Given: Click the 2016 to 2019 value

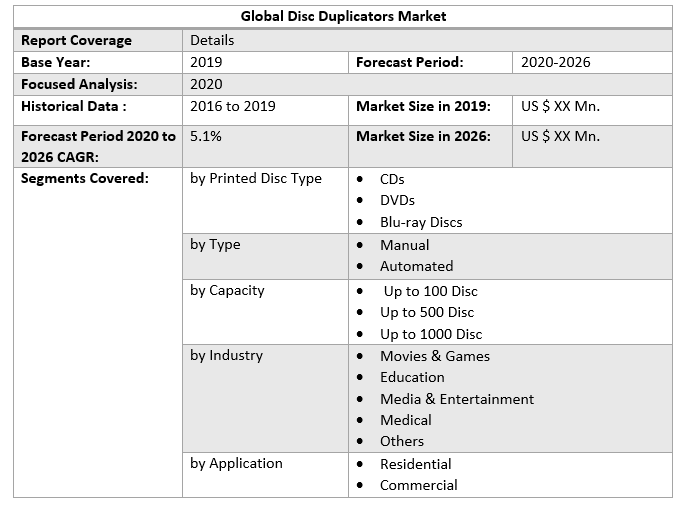Looking at the screenshot, I should click(x=232, y=106).
